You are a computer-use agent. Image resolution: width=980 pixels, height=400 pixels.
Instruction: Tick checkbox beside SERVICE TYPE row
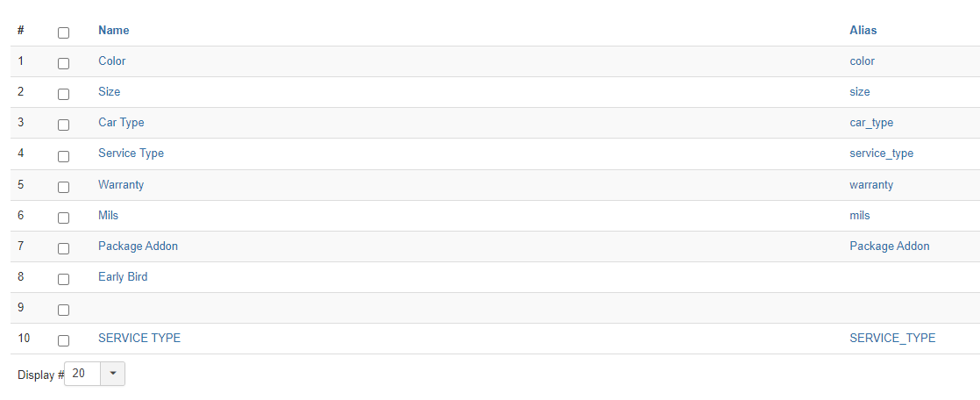click(63, 340)
